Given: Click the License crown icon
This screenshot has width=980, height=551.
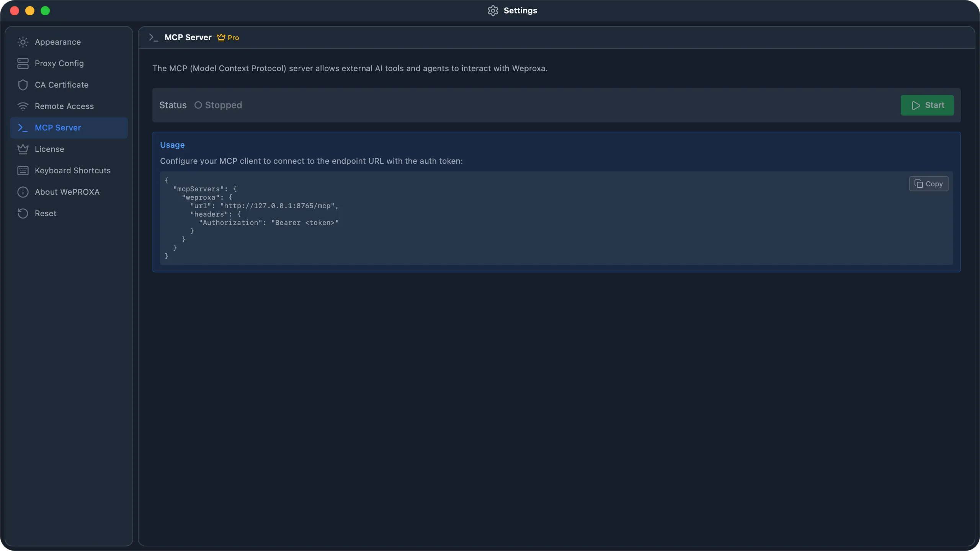Looking at the screenshot, I should coord(23,149).
